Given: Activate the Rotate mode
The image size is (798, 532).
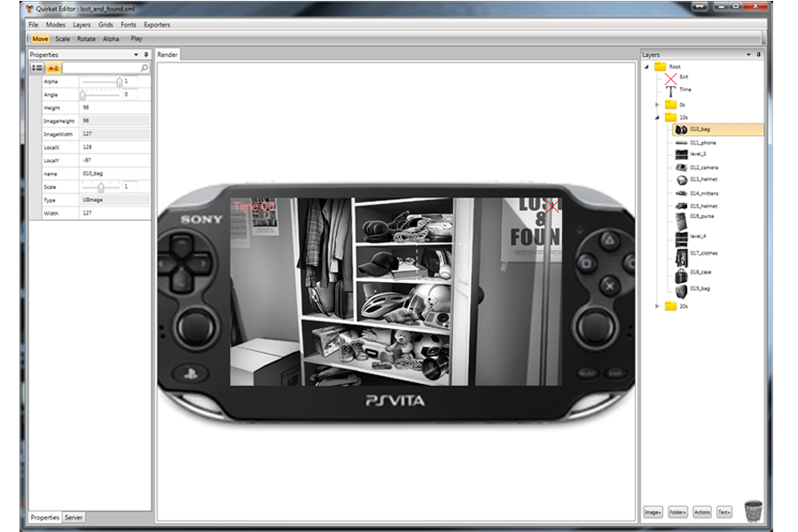Looking at the screenshot, I should pos(86,39).
